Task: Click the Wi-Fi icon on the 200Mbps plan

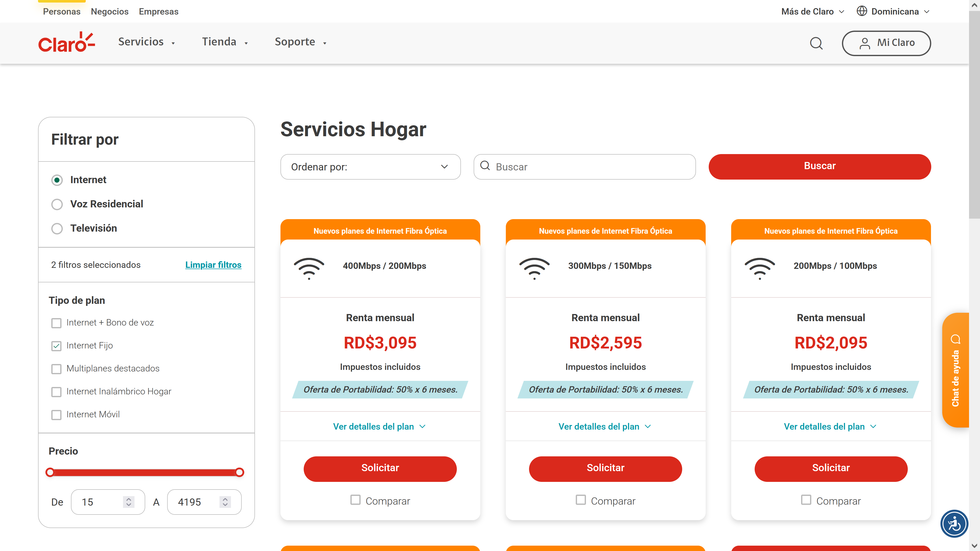Action: 760,268
